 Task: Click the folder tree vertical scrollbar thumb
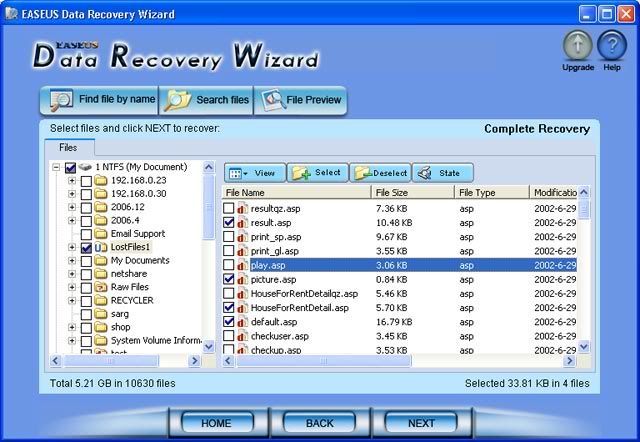[x=209, y=207]
